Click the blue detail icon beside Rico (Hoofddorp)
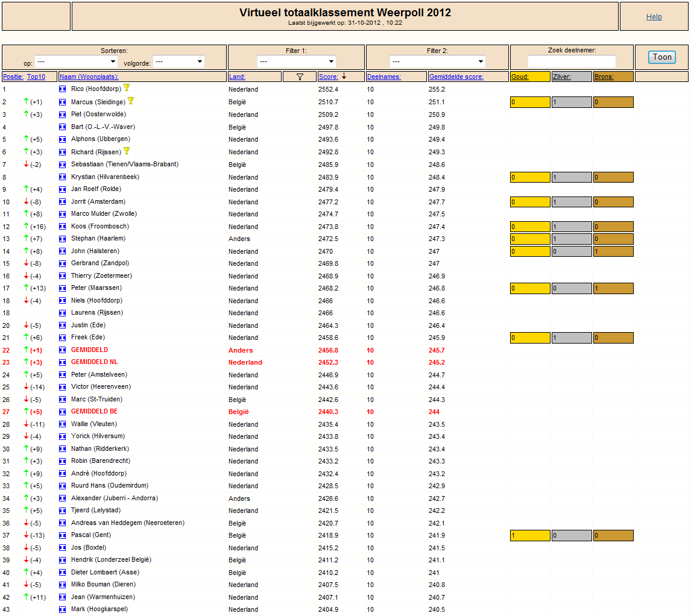 [63, 89]
